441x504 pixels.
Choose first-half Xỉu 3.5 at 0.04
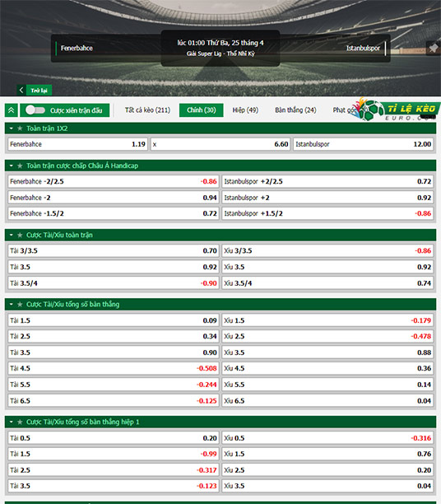(327, 486)
